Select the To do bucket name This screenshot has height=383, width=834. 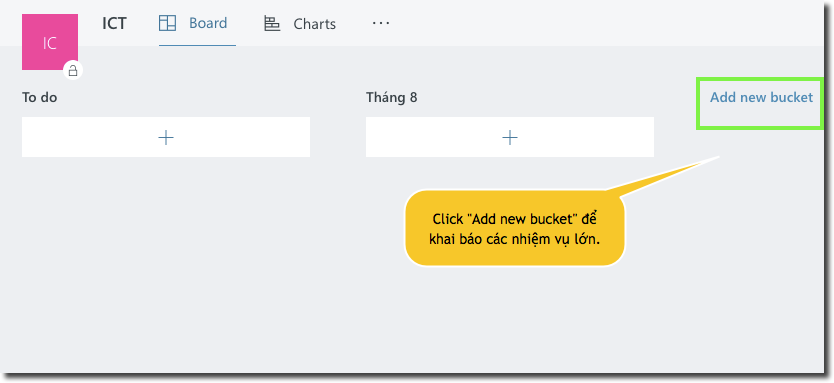pos(39,97)
